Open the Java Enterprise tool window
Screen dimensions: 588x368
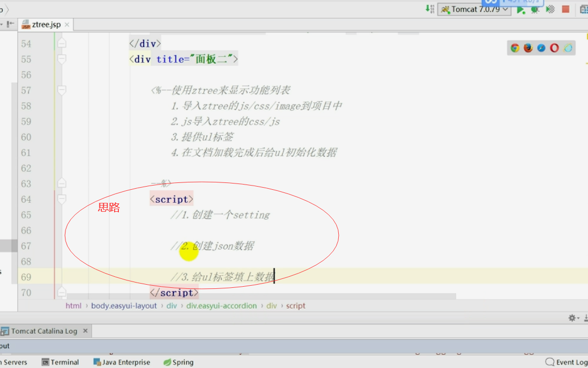click(x=121, y=362)
